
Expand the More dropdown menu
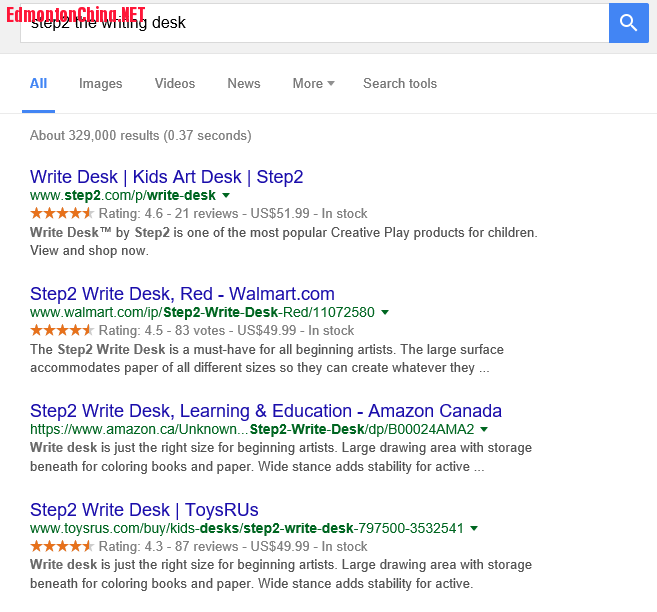[x=313, y=84]
